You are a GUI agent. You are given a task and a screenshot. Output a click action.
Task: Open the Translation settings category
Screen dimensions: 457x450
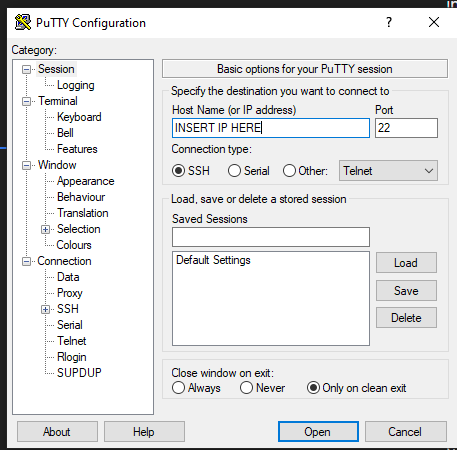pos(83,213)
